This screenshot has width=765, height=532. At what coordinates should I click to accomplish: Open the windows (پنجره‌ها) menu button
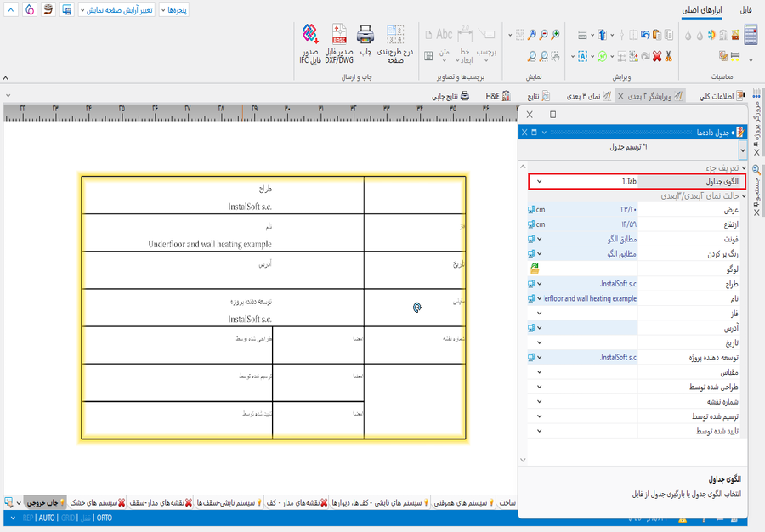tap(173, 10)
